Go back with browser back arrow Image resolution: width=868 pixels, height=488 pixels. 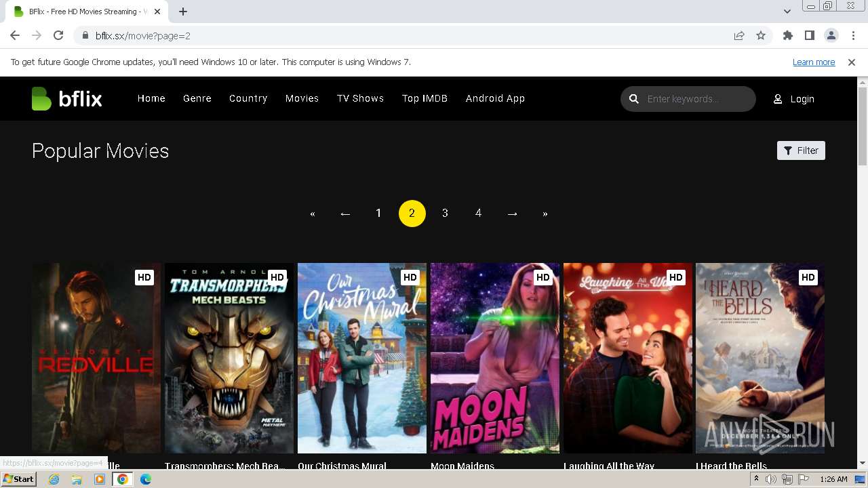click(x=15, y=36)
